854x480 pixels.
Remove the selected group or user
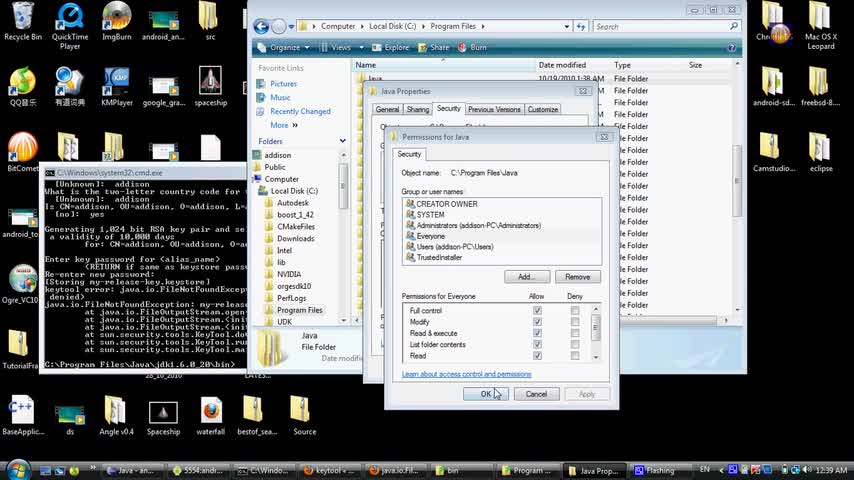tap(577, 277)
